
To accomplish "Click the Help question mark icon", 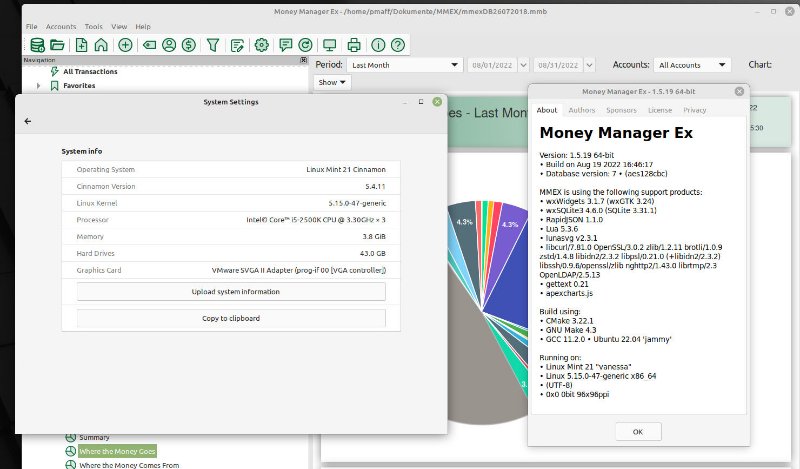I will tap(397, 45).
